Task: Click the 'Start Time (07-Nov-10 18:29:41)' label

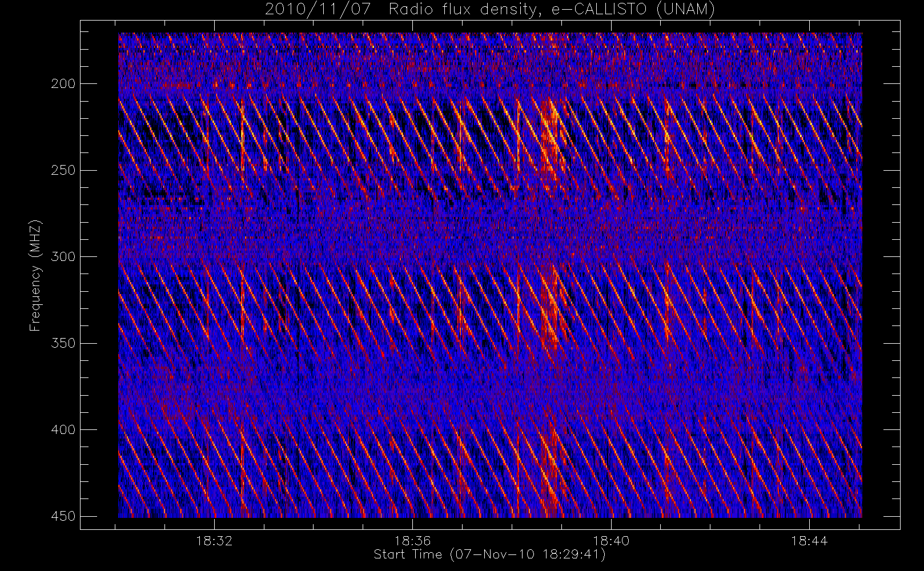Action: click(489, 554)
